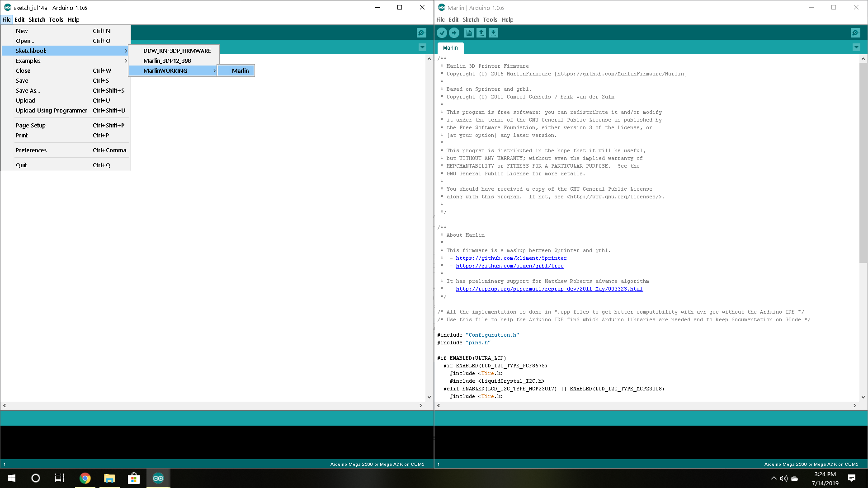Viewport: 868px width, 488px height.
Task: Click the New sketch icon in Marlin toolbar
Action: coord(469,33)
